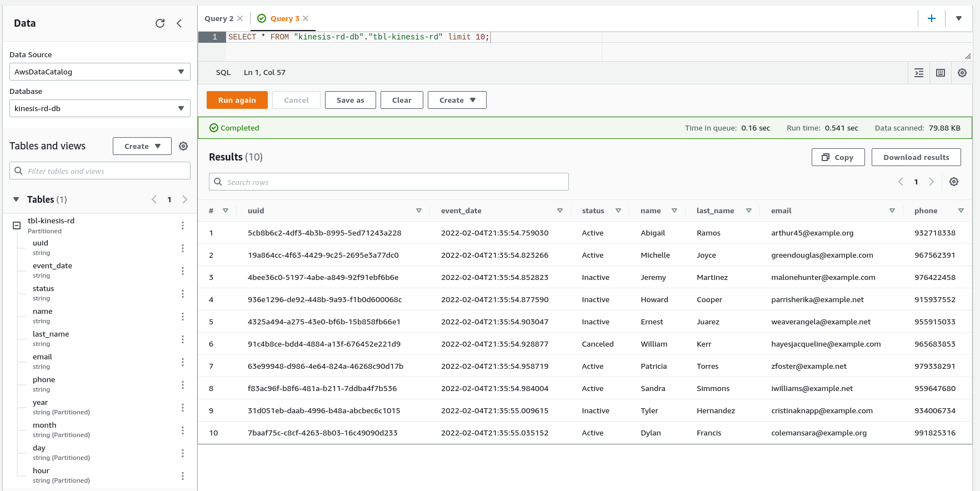Screen dimensions: 980x491
Task: Click the Canceled status cell
Action: 598,344
